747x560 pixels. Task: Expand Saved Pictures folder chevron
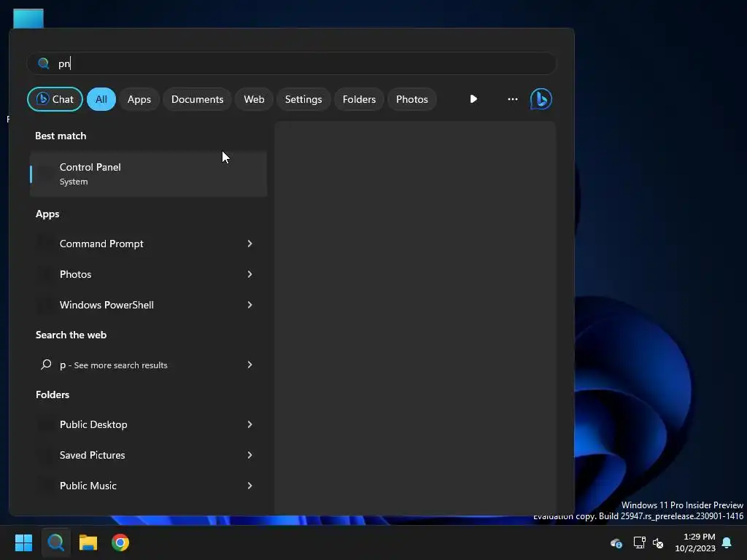249,455
